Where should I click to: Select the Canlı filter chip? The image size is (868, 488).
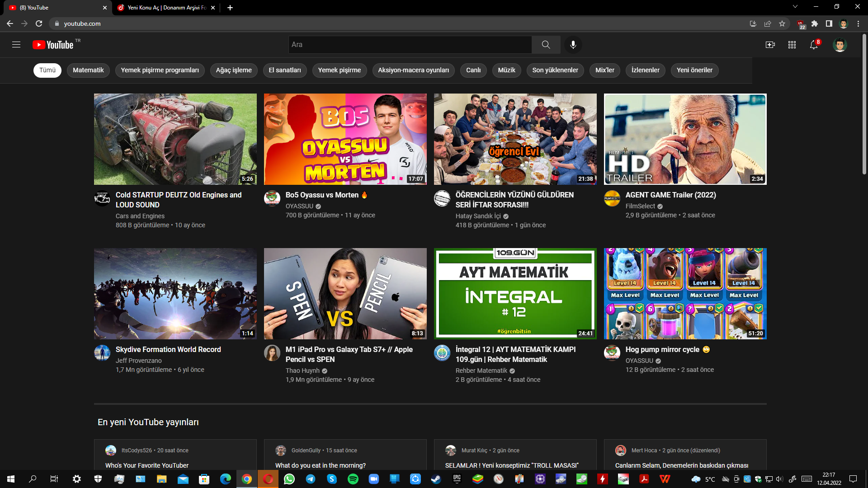[x=473, y=70]
